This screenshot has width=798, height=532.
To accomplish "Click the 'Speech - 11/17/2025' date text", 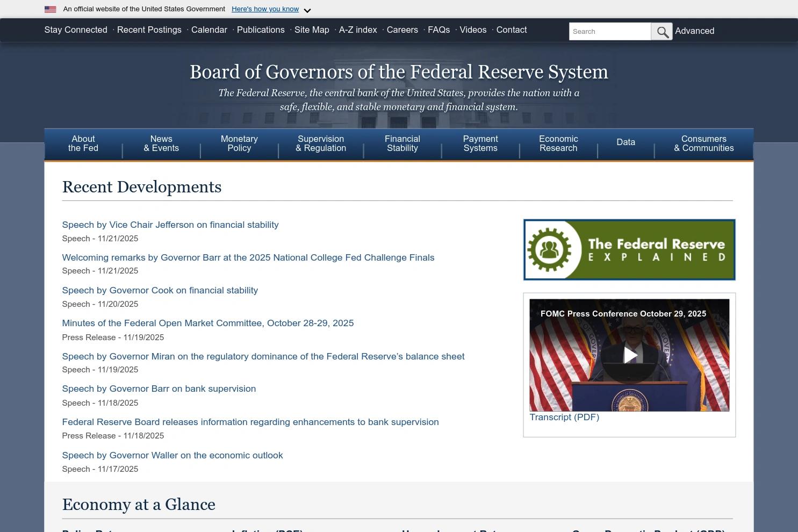I will click(x=100, y=469).
